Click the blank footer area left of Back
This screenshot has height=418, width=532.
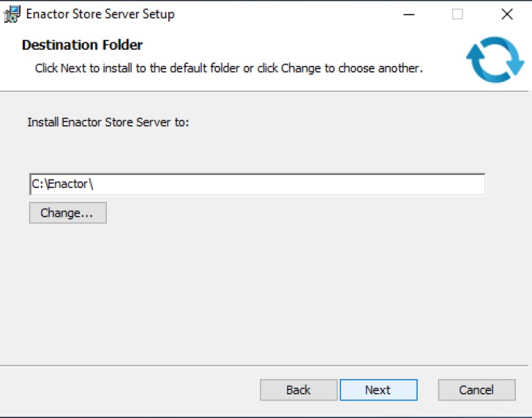(132, 390)
